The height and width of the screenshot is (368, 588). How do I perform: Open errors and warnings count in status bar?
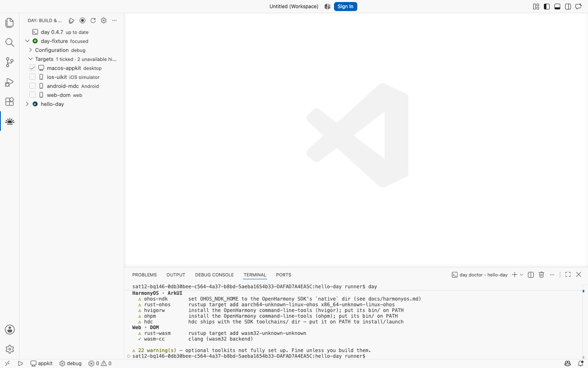(x=100, y=364)
